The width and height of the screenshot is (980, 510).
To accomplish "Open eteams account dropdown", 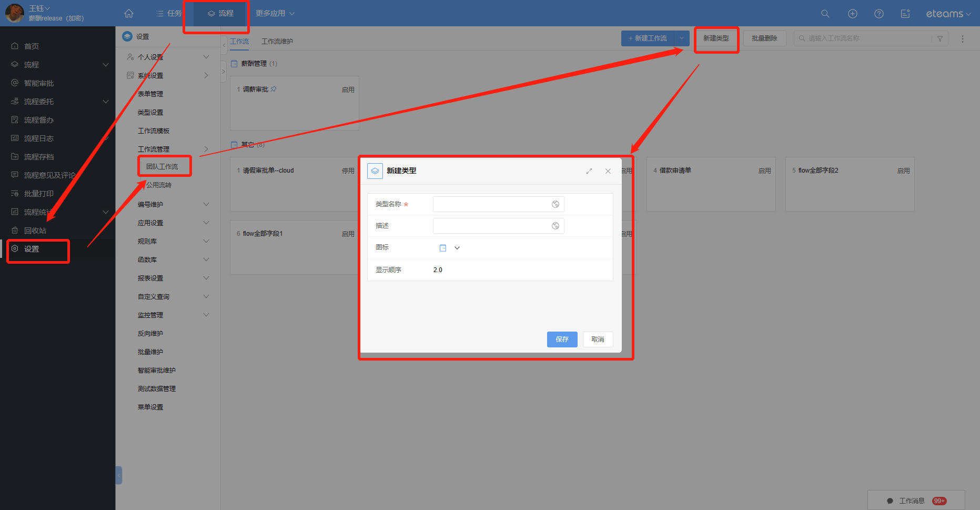I will pos(948,14).
